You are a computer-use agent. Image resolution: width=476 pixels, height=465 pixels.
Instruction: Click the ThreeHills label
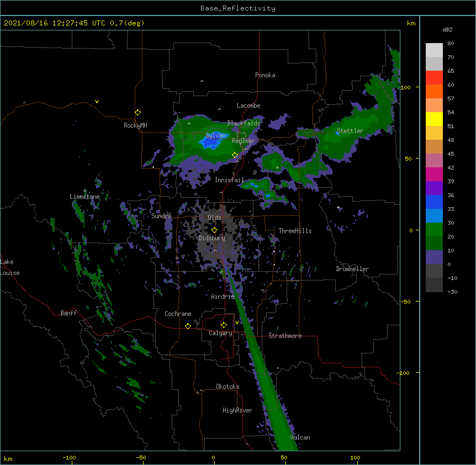pos(295,231)
